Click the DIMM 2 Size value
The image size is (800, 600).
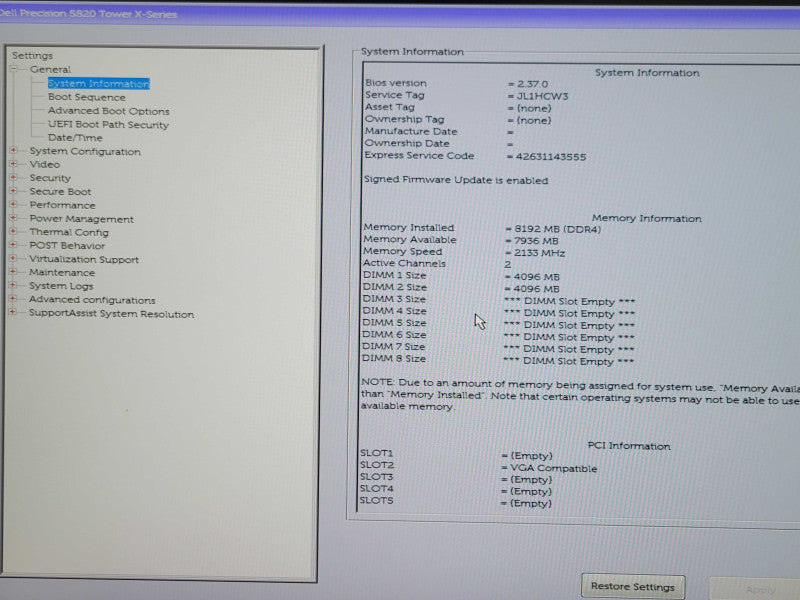[x=536, y=289]
